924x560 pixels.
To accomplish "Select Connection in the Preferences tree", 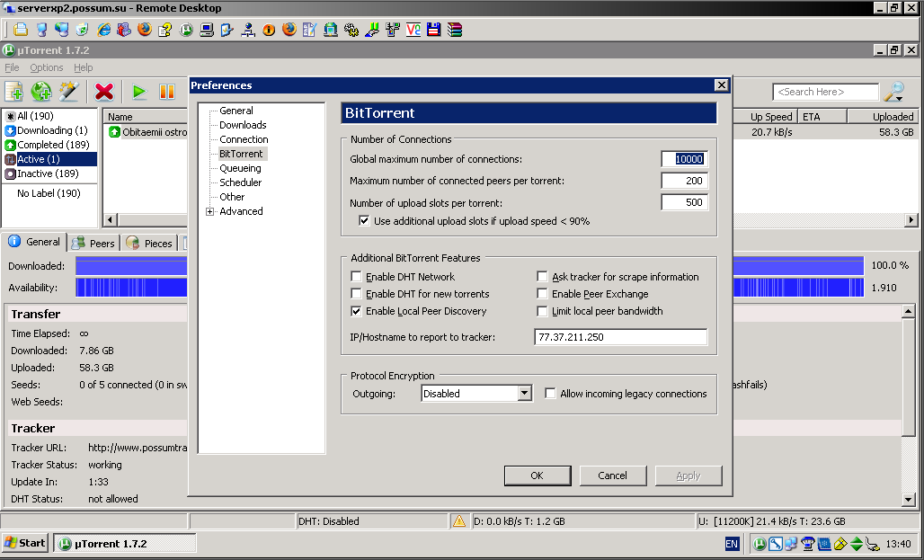I will pos(244,139).
